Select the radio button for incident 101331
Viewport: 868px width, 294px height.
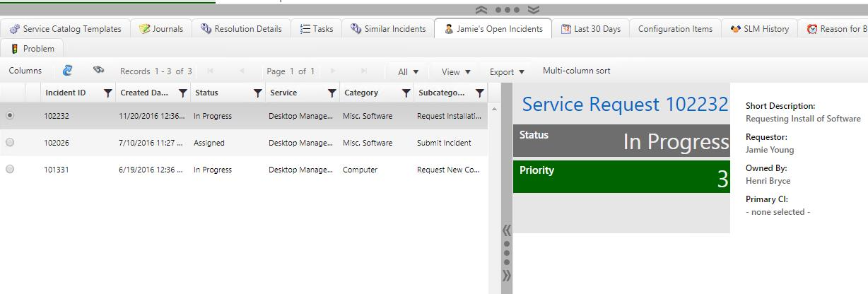[x=10, y=170]
